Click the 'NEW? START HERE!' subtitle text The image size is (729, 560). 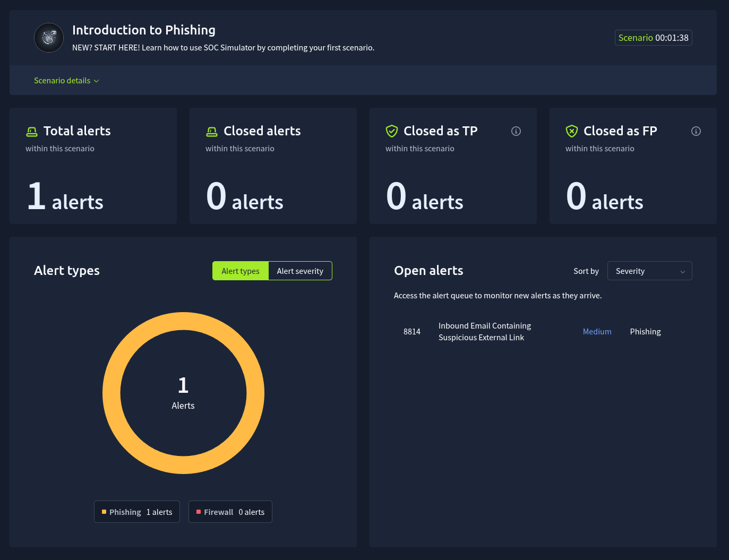coord(223,48)
